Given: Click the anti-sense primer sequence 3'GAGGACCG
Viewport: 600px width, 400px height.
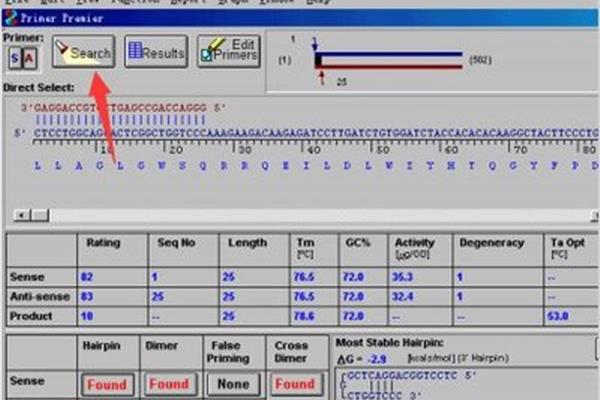Looking at the screenshot, I should pyautogui.click(x=121, y=108).
